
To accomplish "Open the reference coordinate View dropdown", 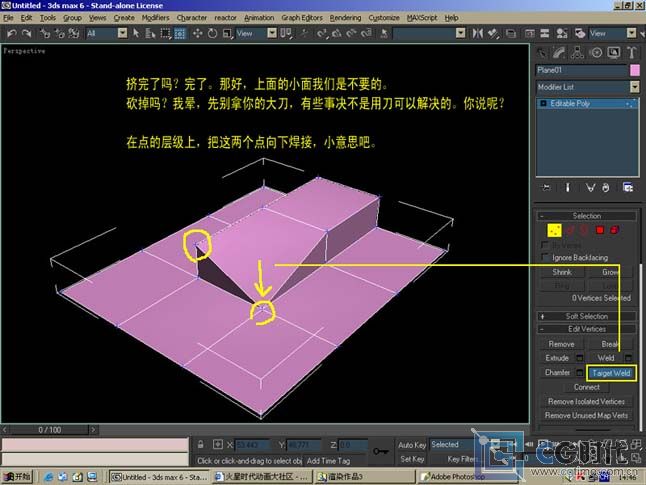I will [x=272, y=33].
